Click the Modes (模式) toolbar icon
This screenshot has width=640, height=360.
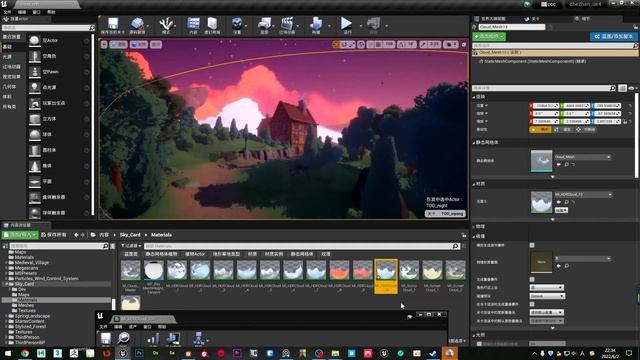click(x=166, y=24)
